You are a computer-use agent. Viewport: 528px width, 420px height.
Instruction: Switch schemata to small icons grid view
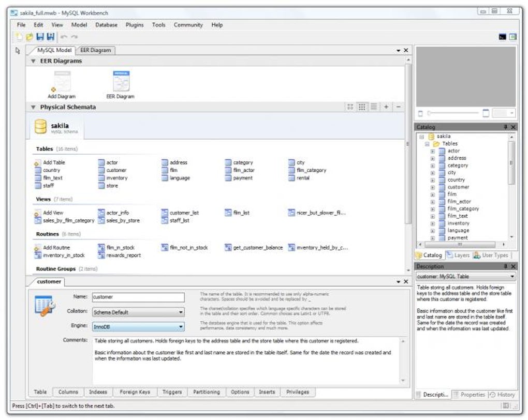pyautogui.click(x=362, y=107)
